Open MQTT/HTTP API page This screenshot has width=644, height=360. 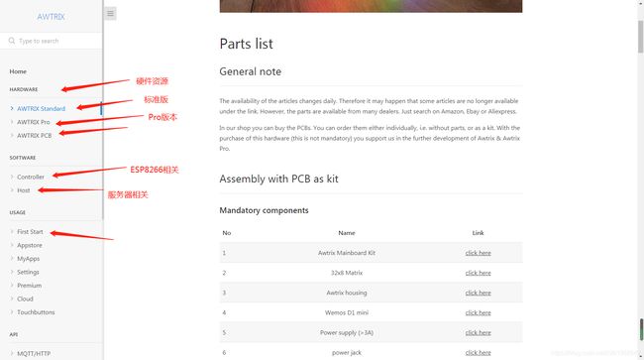34,353
